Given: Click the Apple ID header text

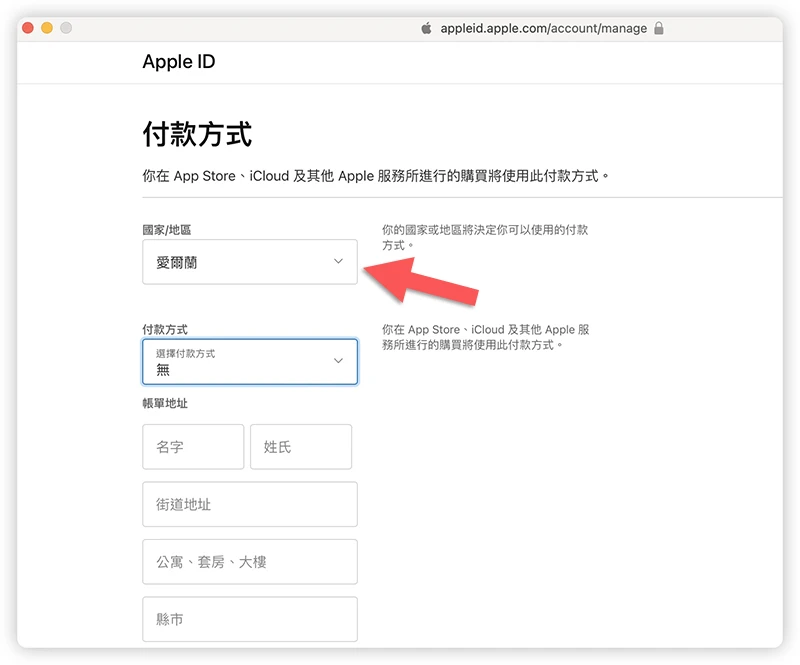Looking at the screenshot, I should click(x=179, y=61).
